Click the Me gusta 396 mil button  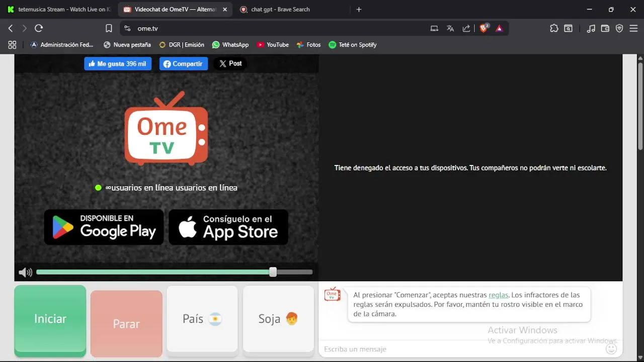[118, 64]
